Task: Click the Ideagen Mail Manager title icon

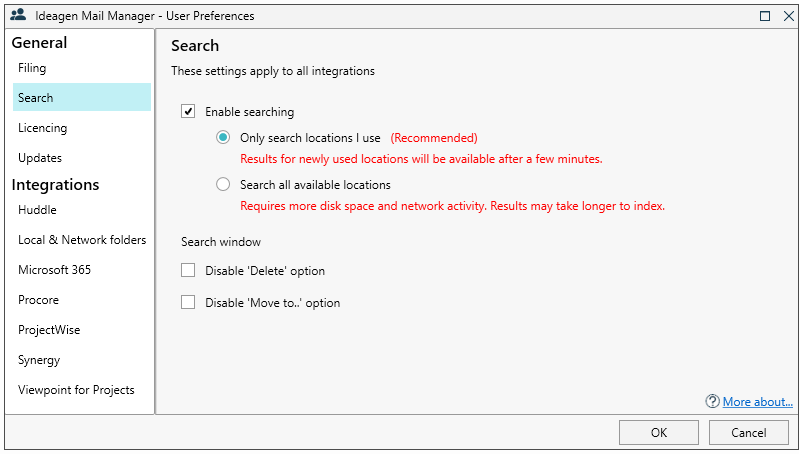Action: click(x=18, y=15)
